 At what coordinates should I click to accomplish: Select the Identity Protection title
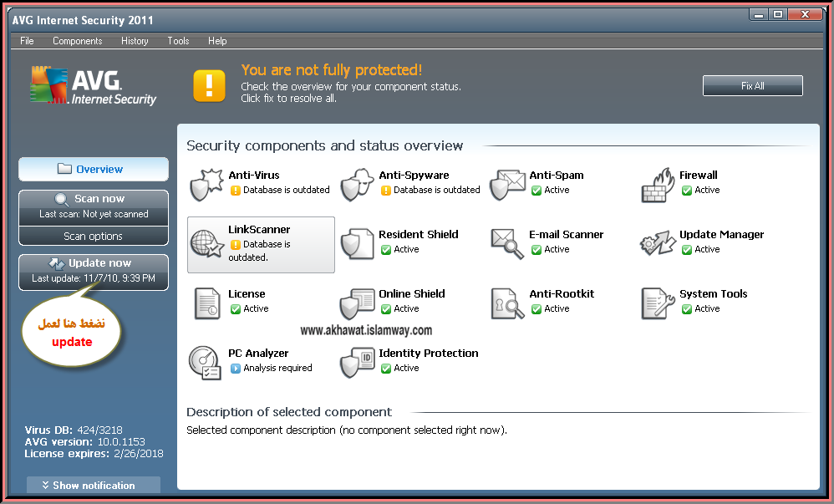tap(428, 354)
